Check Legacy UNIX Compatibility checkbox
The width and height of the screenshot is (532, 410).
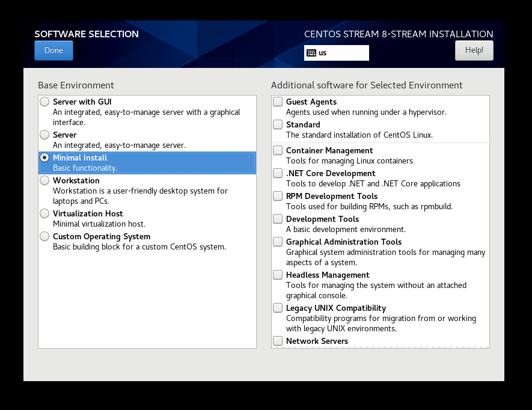click(278, 308)
